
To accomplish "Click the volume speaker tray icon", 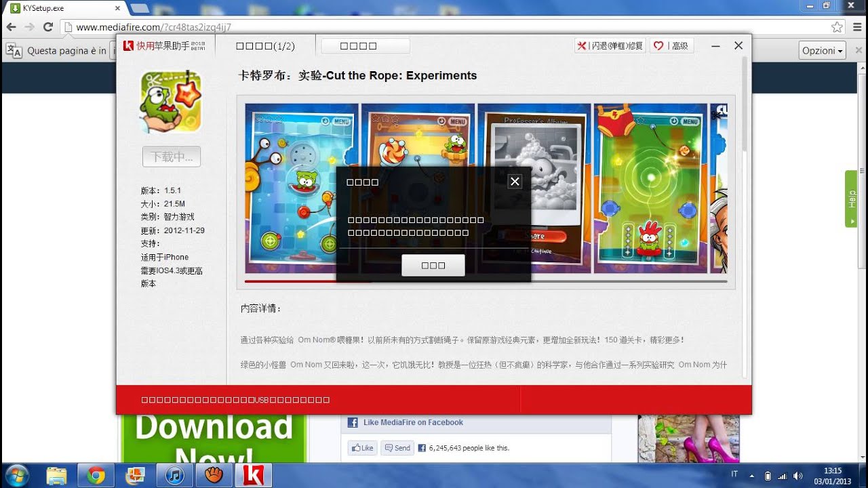I will pyautogui.click(x=798, y=476).
